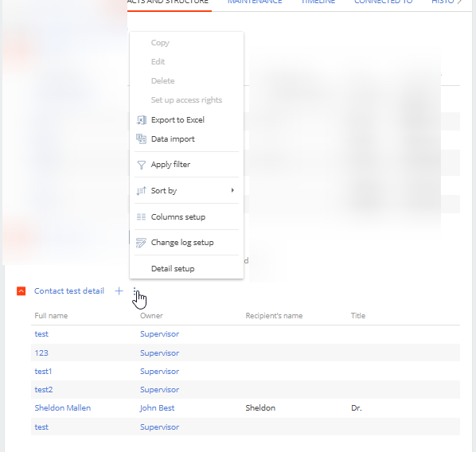Collapse the Contact test detail section

pyautogui.click(x=21, y=291)
